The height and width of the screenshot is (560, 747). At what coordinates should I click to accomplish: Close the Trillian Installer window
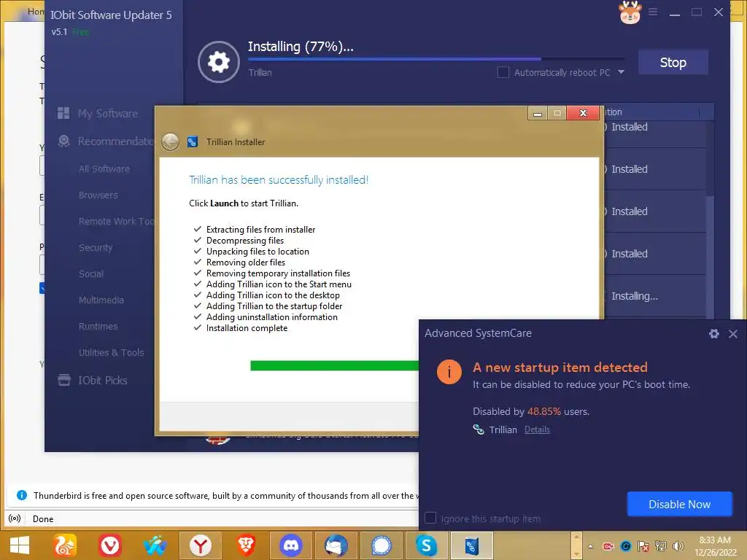pyautogui.click(x=583, y=113)
